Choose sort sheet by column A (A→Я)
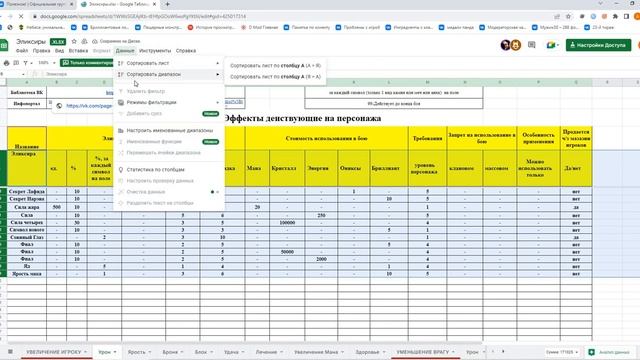The image size is (640, 360). 276,65
